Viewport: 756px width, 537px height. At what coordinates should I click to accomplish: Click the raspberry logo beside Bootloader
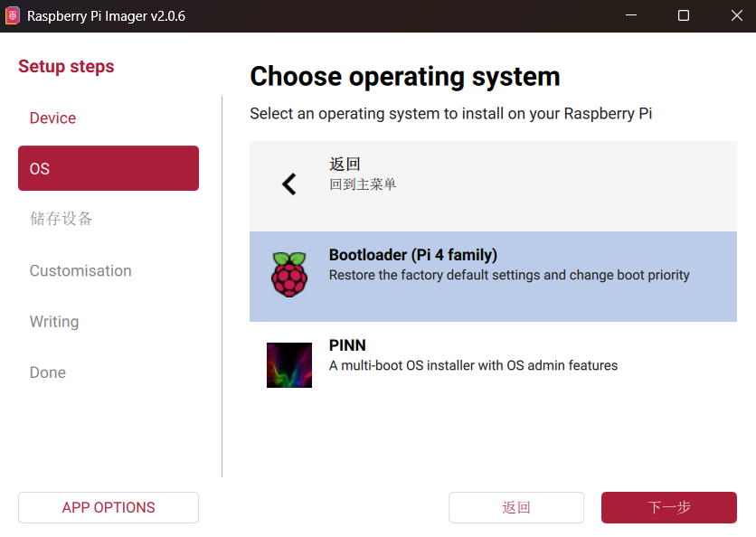(289, 275)
